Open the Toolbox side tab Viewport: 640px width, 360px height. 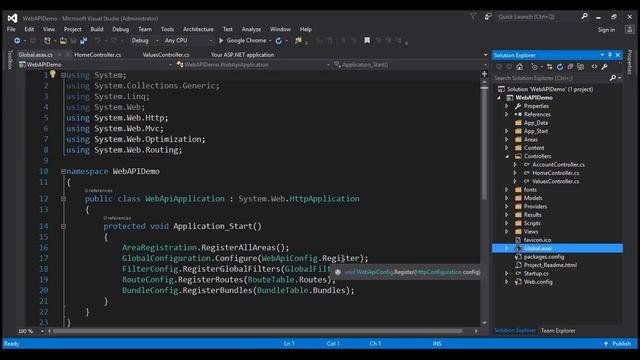pos(10,60)
